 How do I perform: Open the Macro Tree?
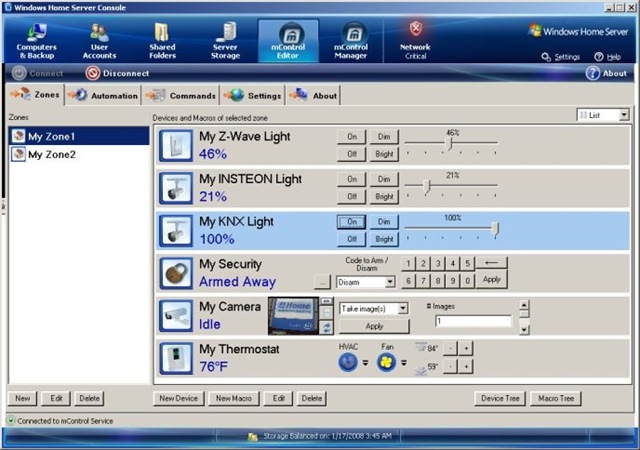(556, 398)
